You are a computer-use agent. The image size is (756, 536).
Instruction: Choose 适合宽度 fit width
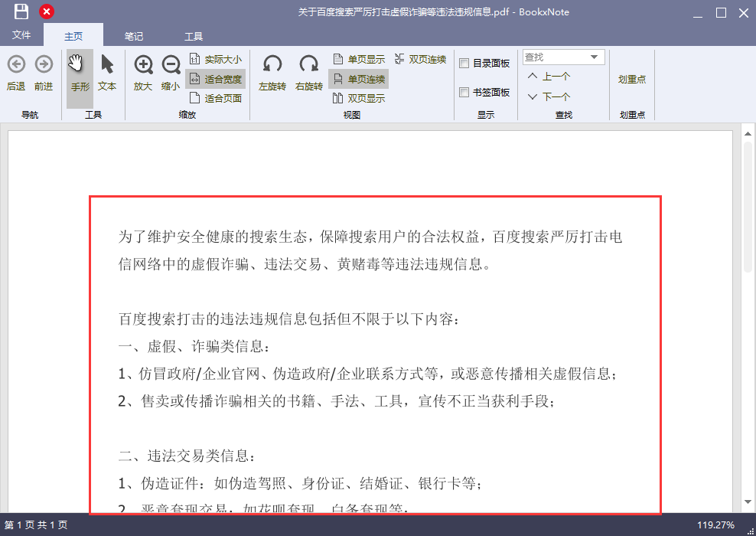[x=216, y=79]
